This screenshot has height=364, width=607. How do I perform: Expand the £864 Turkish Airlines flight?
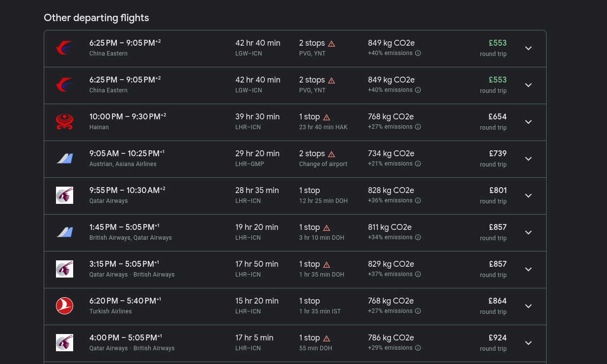(x=528, y=306)
